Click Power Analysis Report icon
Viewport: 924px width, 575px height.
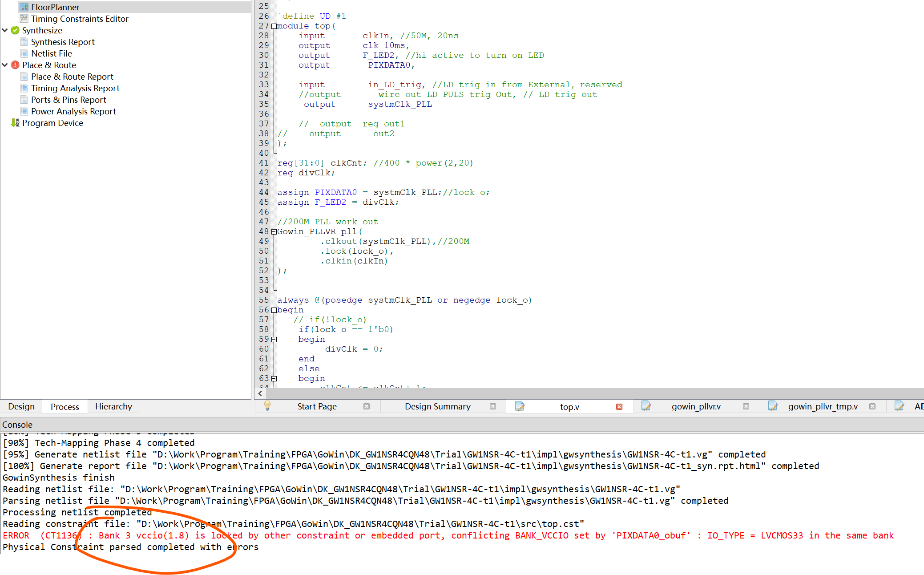click(22, 111)
